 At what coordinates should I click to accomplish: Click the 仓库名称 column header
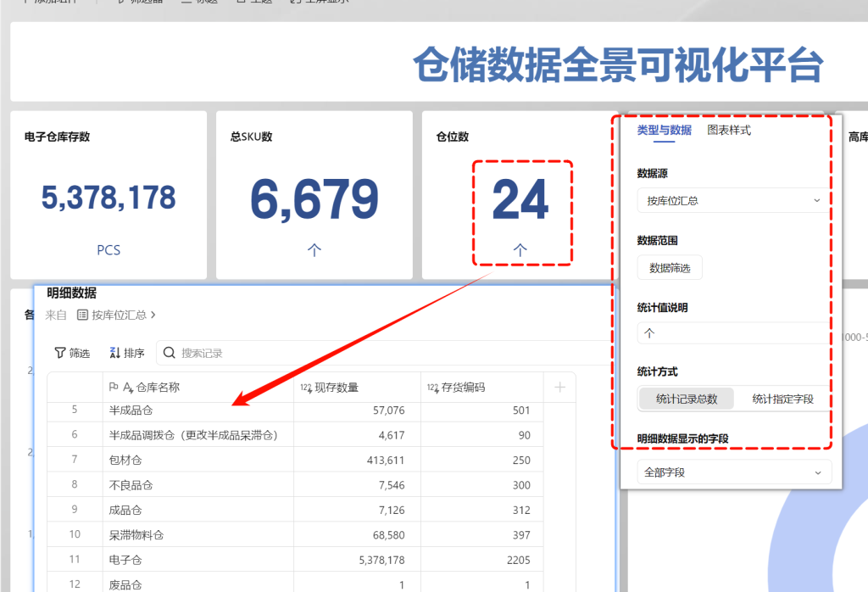pyautogui.click(x=198, y=387)
